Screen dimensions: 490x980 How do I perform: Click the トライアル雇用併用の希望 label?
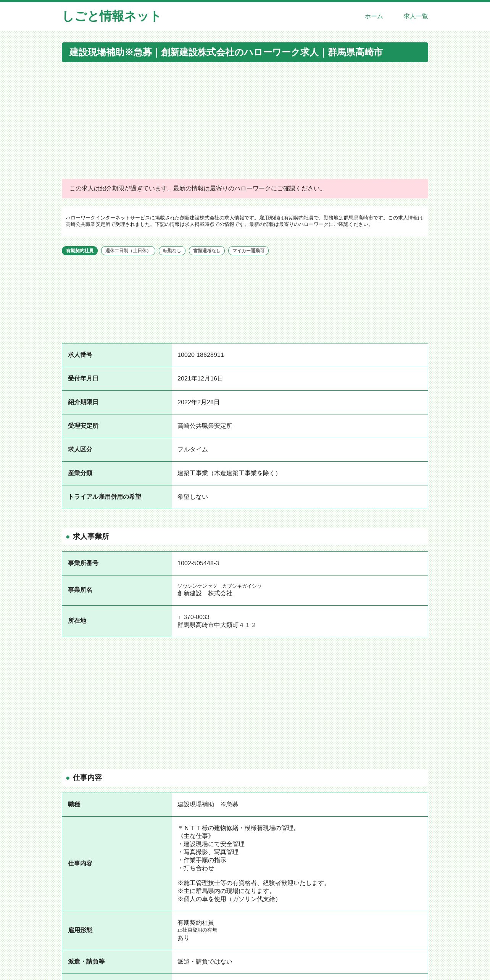tap(105, 497)
